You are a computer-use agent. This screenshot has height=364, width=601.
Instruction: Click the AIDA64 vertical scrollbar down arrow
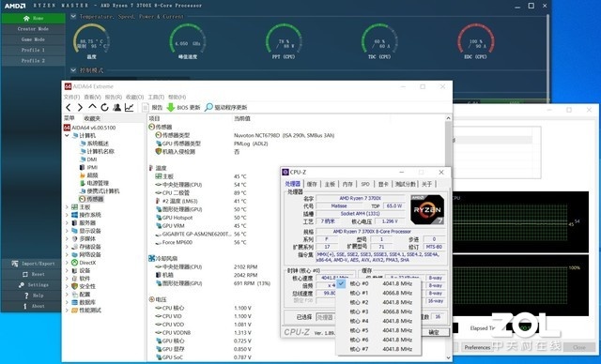click(x=449, y=357)
